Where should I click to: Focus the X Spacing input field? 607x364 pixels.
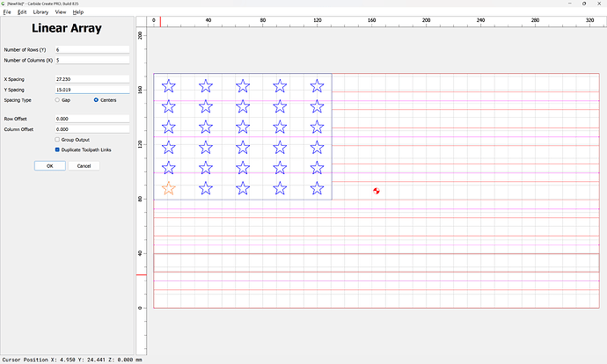(91, 79)
